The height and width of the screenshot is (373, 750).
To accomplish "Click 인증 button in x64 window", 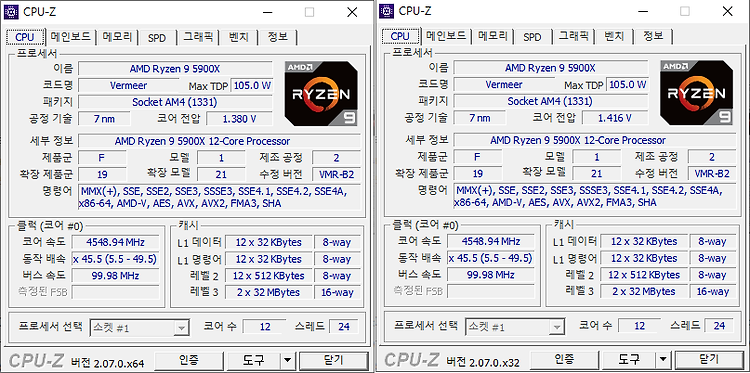I will (189, 360).
